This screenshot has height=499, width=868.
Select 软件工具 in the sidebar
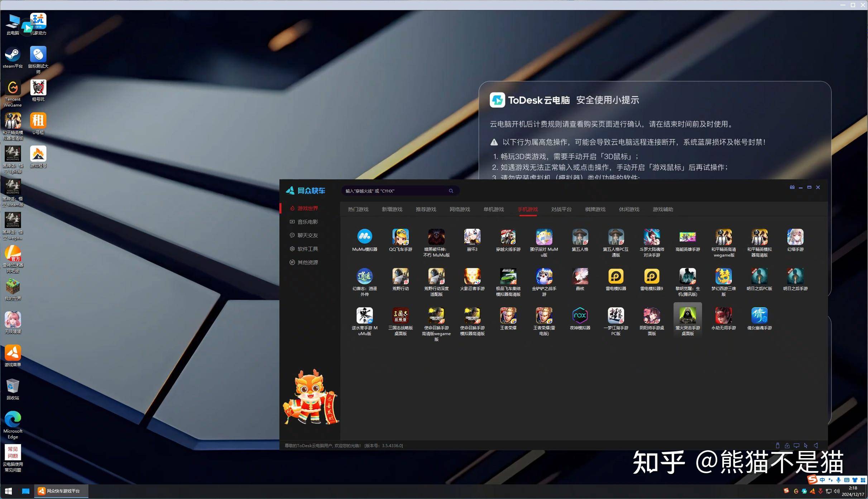point(307,249)
